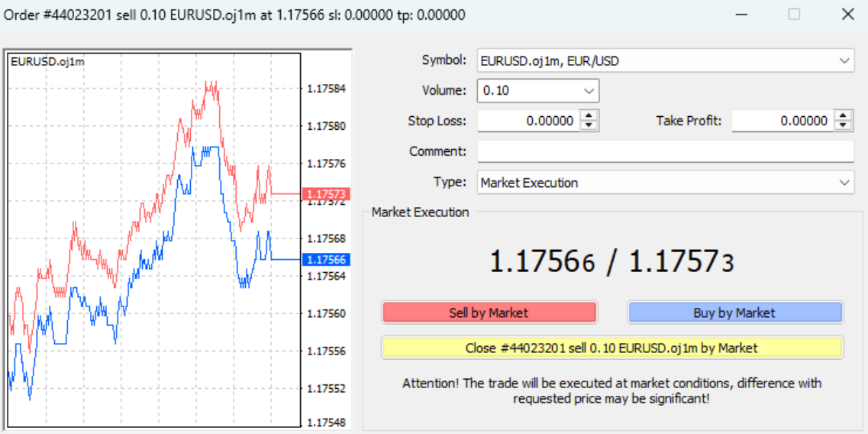The image size is (868, 434).
Task: Click into the Take Profit value field
Action: point(782,121)
